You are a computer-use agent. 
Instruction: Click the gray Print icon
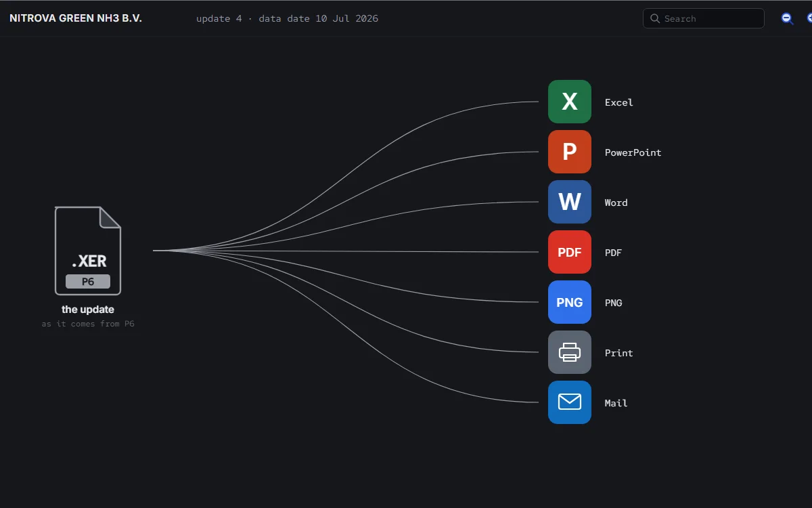[570, 352]
